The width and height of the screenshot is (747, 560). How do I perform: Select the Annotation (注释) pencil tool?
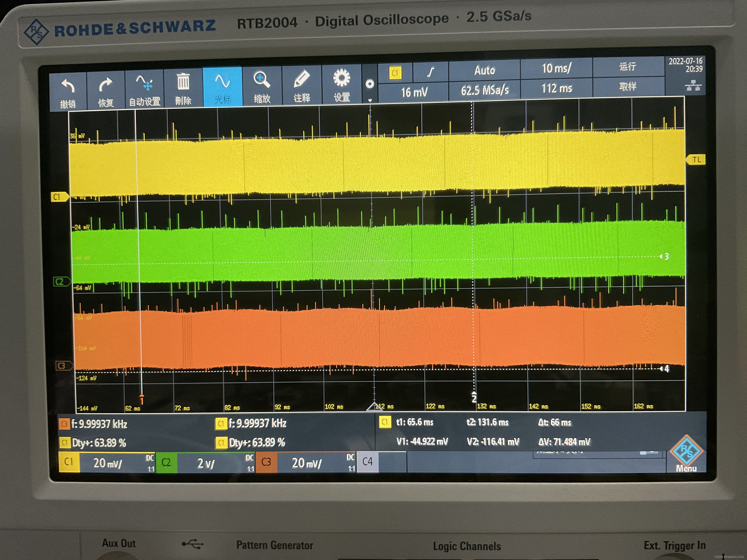coord(302,85)
